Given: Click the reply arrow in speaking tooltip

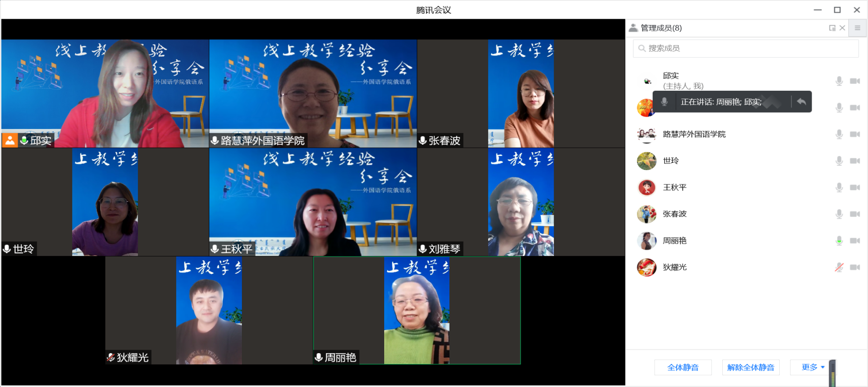Looking at the screenshot, I should [x=801, y=102].
